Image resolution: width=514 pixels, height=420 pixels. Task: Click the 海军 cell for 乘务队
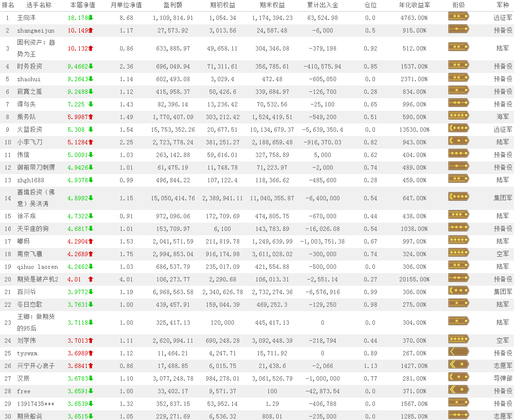502,117
